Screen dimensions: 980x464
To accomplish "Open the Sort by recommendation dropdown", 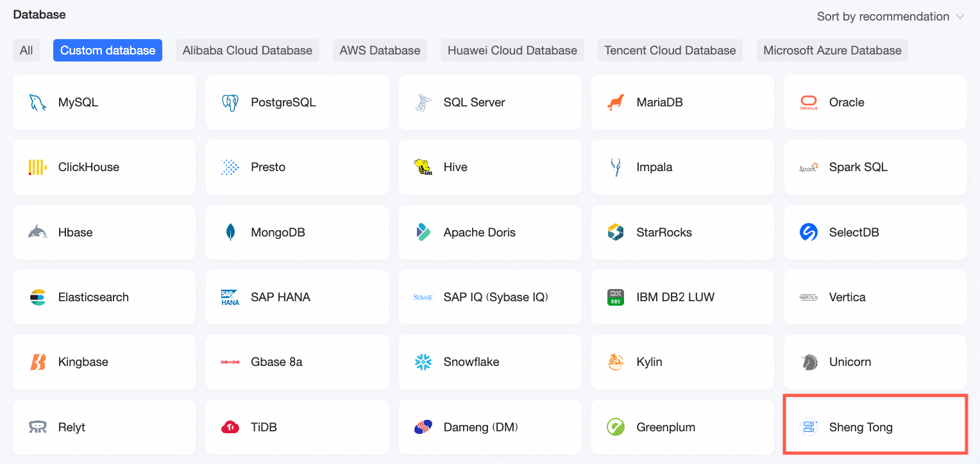I will (x=890, y=17).
